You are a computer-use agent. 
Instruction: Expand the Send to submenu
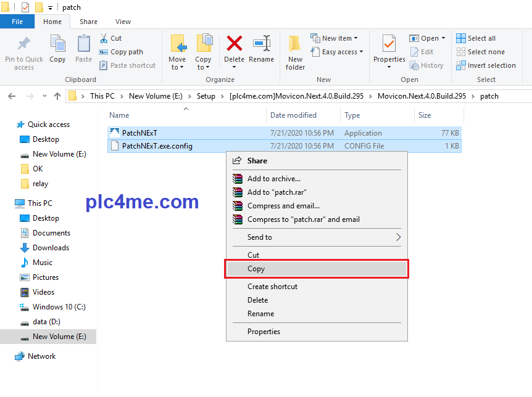tap(316, 237)
